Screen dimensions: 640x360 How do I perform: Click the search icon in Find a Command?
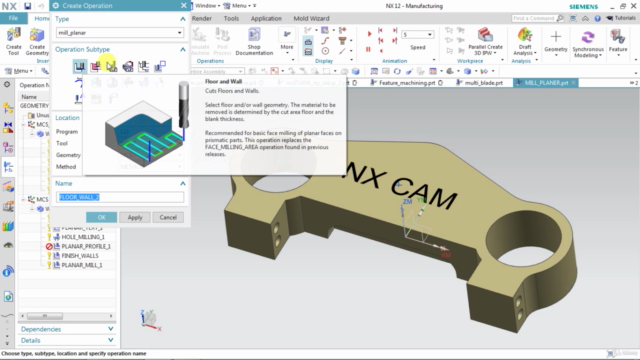click(560, 18)
